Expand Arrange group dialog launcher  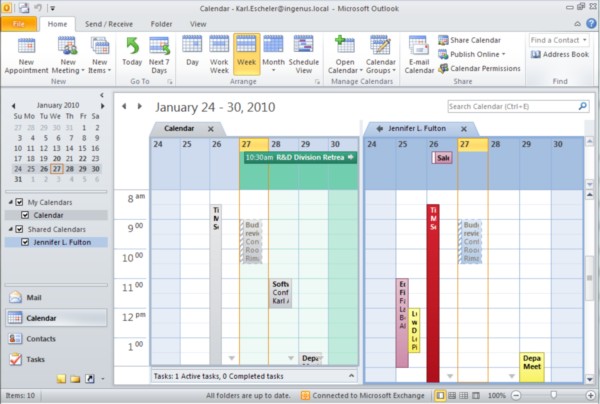coord(317,81)
